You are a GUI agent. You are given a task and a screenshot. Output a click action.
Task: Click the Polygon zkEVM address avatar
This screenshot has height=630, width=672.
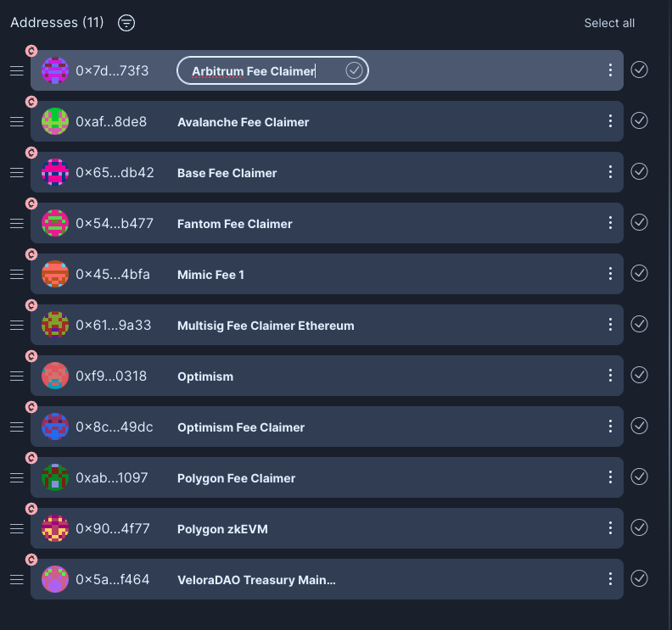[x=55, y=528]
